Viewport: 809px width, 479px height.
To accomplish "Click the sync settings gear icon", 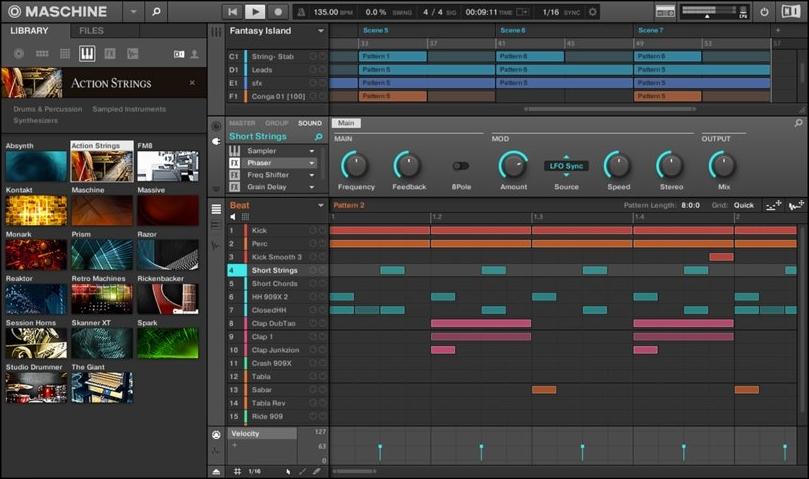I will point(592,12).
